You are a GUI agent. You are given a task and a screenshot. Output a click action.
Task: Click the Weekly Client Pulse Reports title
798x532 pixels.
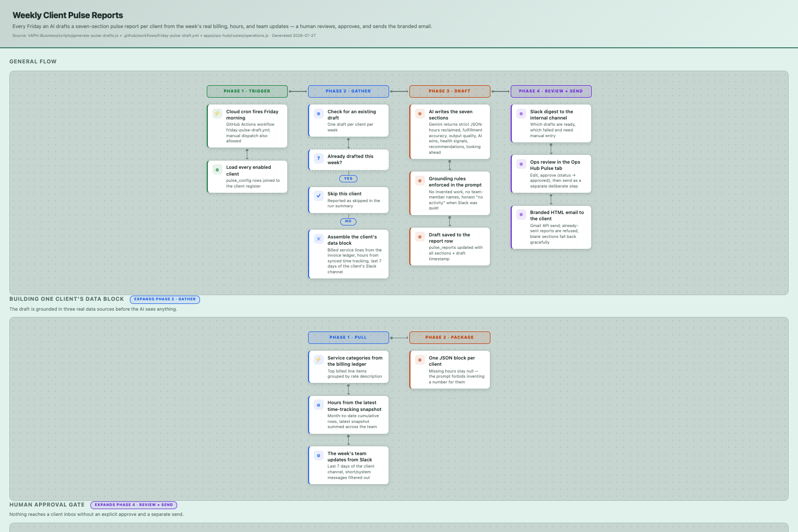(68, 16)
